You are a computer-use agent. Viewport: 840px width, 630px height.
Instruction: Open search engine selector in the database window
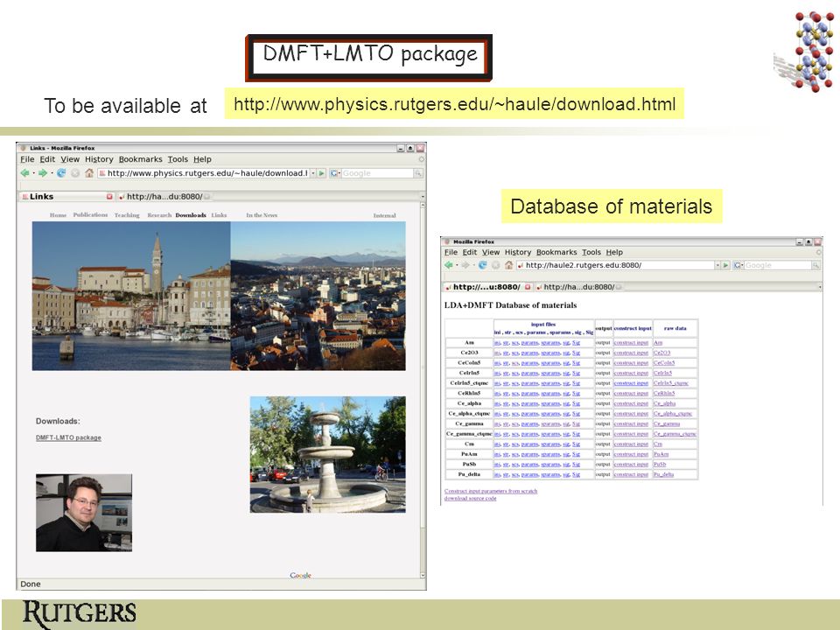[738, 265]
